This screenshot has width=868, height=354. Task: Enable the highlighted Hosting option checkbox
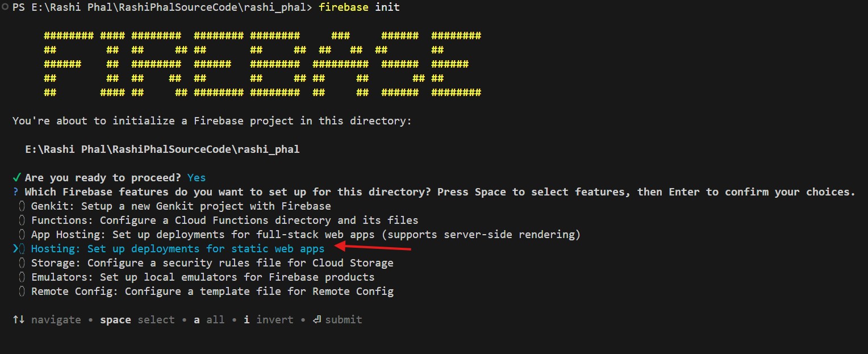pyautogui.click(x=22, y=249)
